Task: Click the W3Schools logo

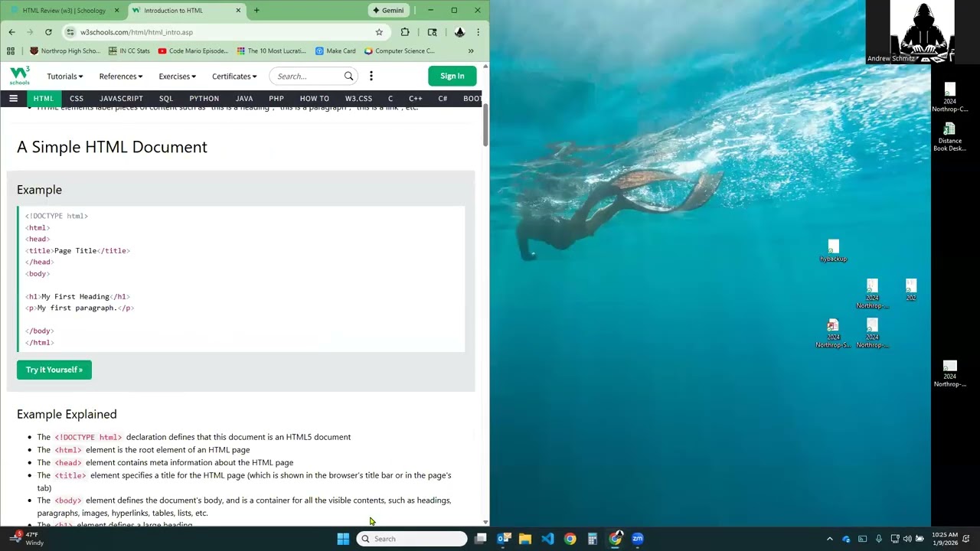Action: pyautogui.click(x=20, y=76)
